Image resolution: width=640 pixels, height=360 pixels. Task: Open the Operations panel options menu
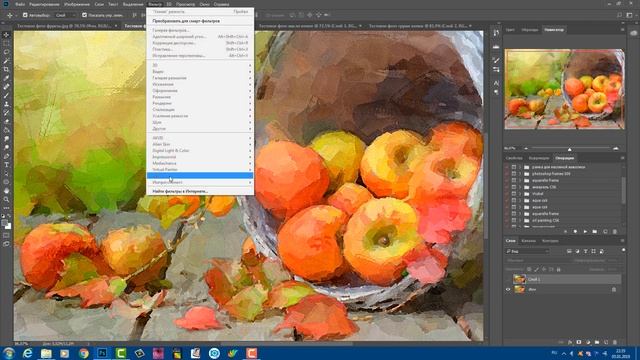[x=622, y=158]
